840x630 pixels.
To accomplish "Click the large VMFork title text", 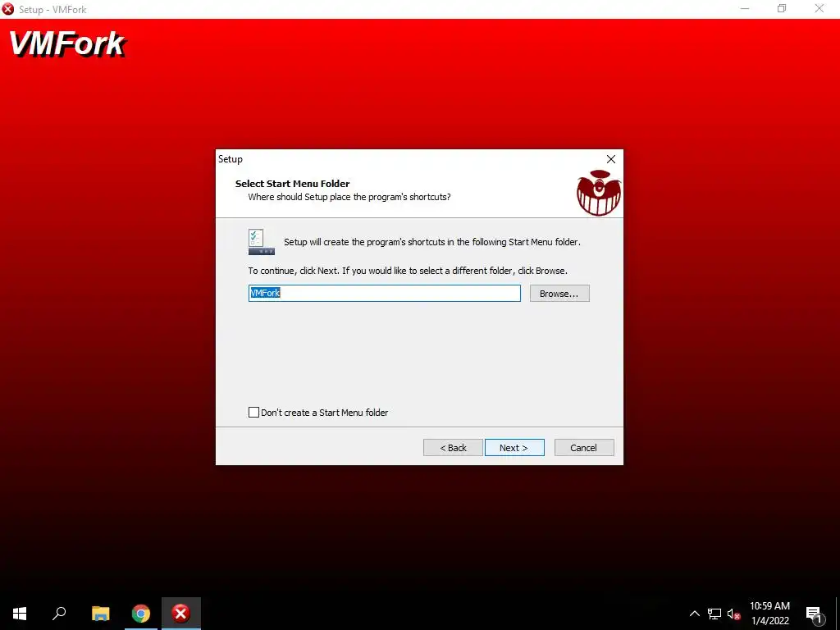I will [67, 44].
